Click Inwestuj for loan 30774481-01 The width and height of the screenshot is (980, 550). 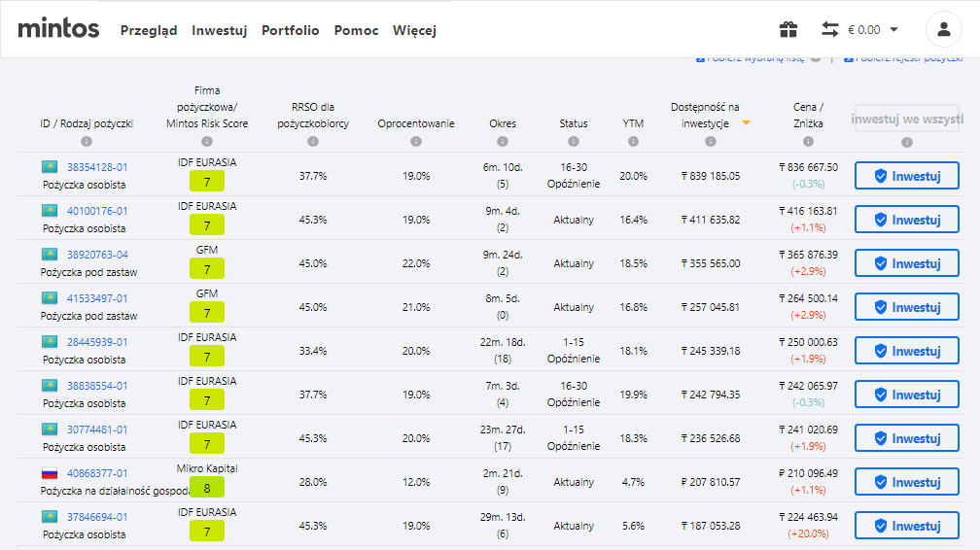coord(907,438)
